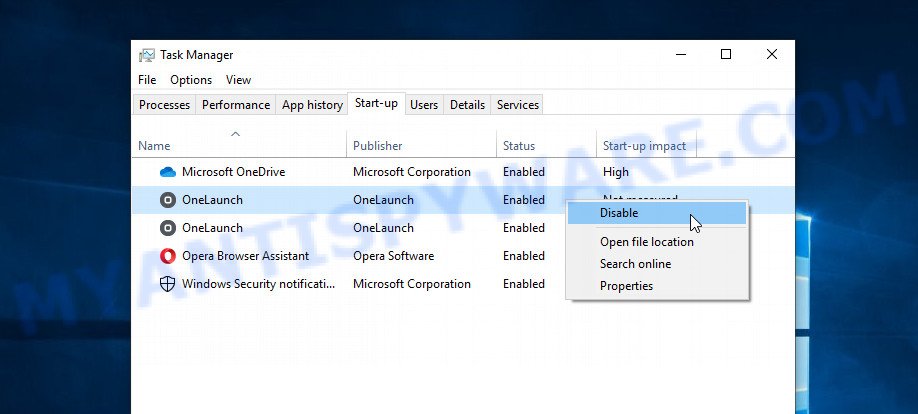Switch to the Processes tab
This screenshot has width=918, height=414.
[x=165, y=105]
